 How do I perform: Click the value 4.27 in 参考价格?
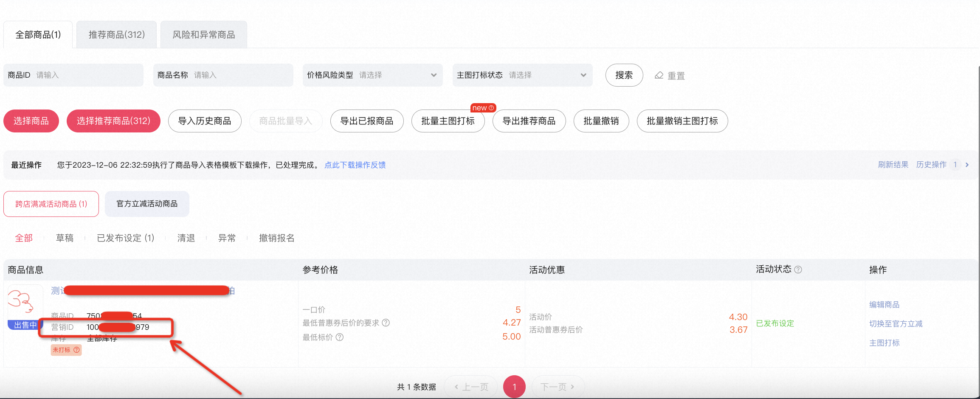tap(512, 323)
